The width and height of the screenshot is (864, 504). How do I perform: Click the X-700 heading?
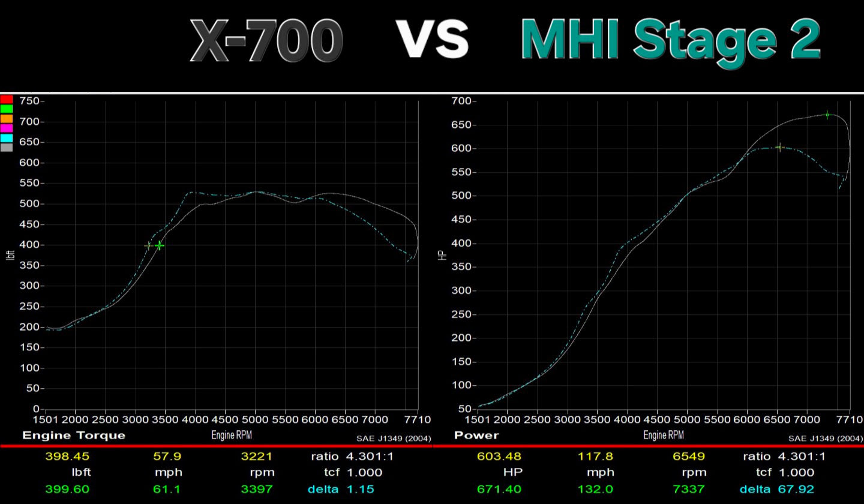(267, 41)
